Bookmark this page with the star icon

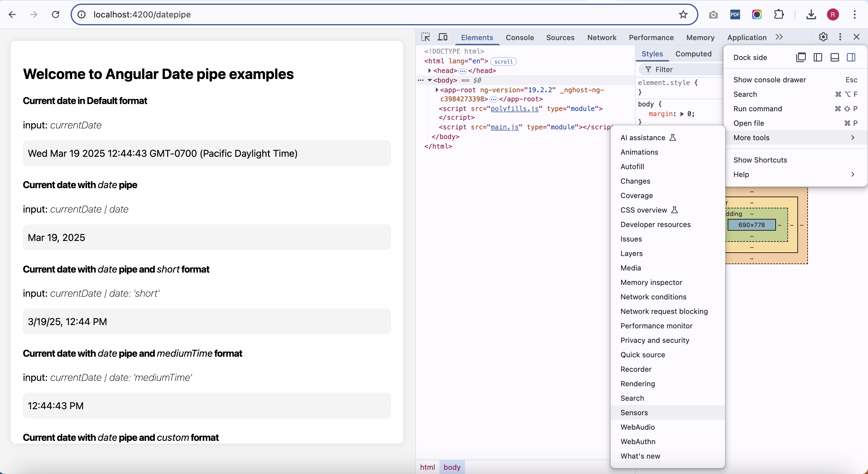coord(683,14)
